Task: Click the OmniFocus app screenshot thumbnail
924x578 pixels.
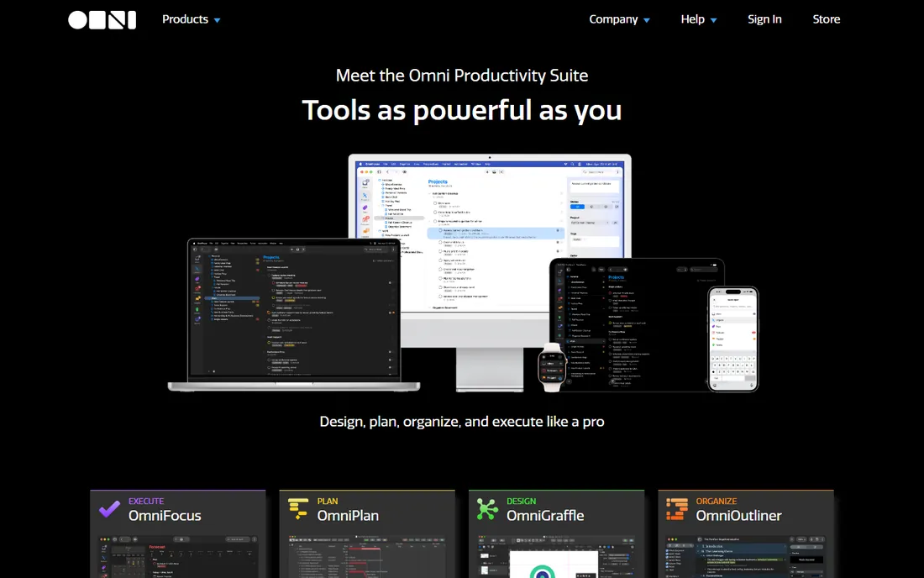Action: click(177, 556)
